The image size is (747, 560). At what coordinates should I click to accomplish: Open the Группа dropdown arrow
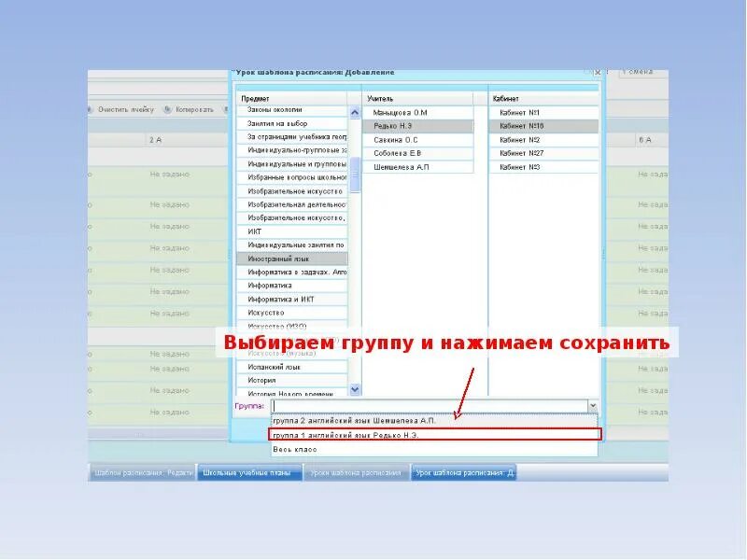coord(593,406)
